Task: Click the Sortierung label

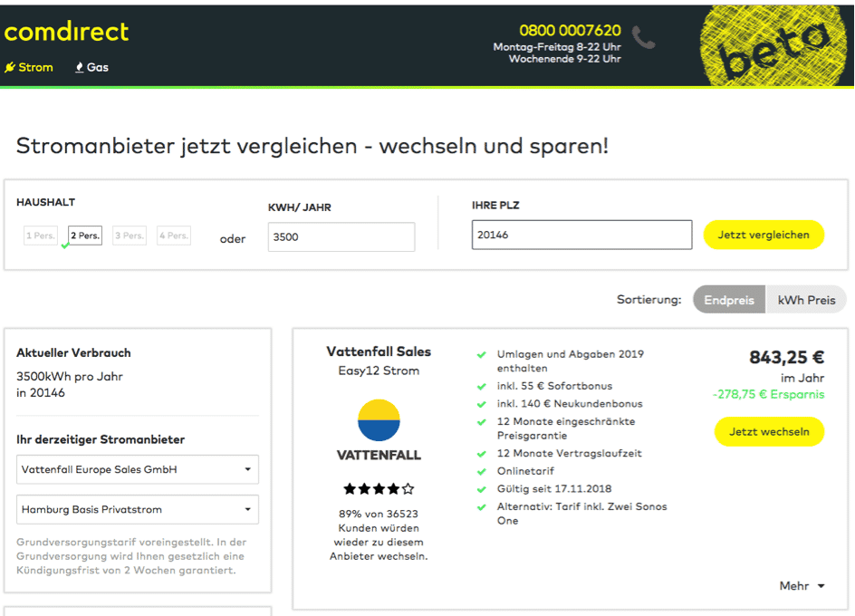Action: (648, 300)
